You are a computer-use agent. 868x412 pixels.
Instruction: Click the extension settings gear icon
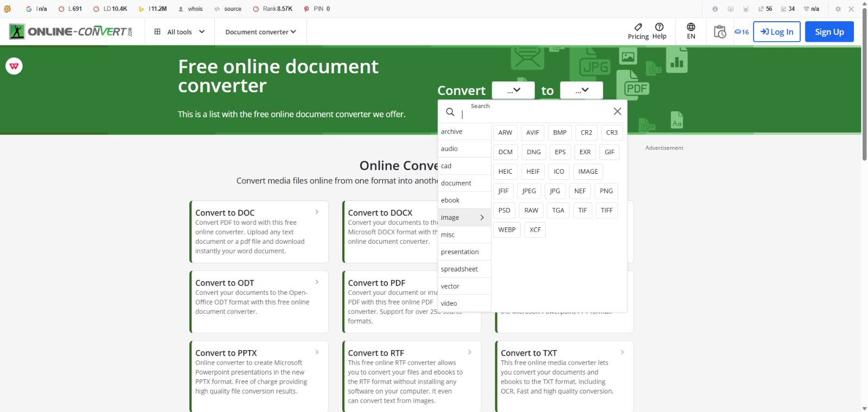[838, 9]
